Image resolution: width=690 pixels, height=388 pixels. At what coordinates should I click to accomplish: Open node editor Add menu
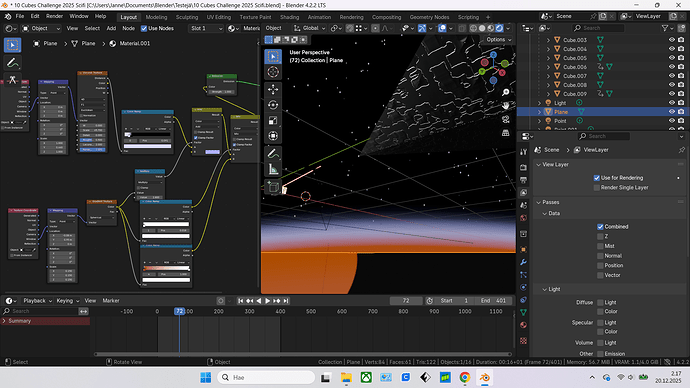111,28
